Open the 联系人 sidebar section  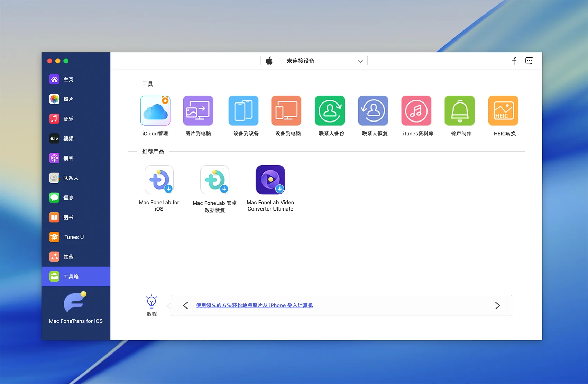(71, 178)
